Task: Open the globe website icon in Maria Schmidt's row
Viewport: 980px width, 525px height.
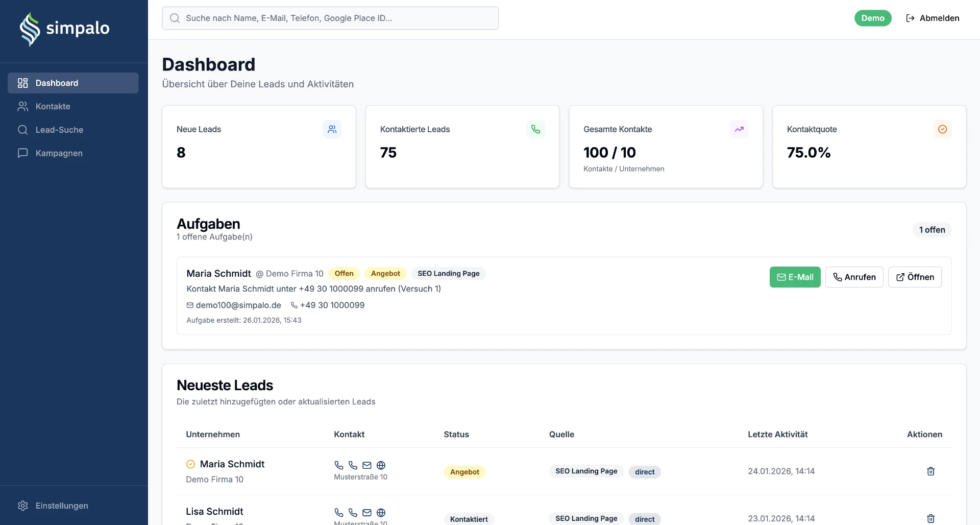Action: point(381,465)
